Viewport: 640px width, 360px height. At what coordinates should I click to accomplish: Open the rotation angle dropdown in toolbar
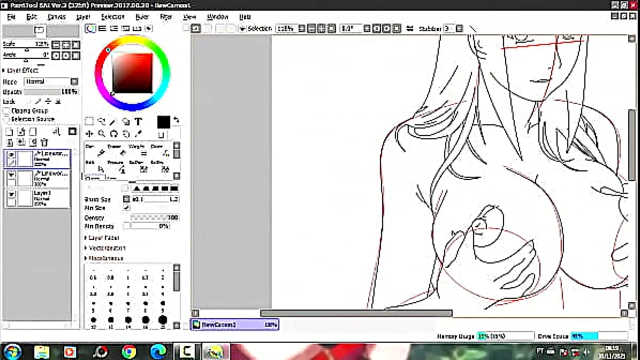pos(367,29)
